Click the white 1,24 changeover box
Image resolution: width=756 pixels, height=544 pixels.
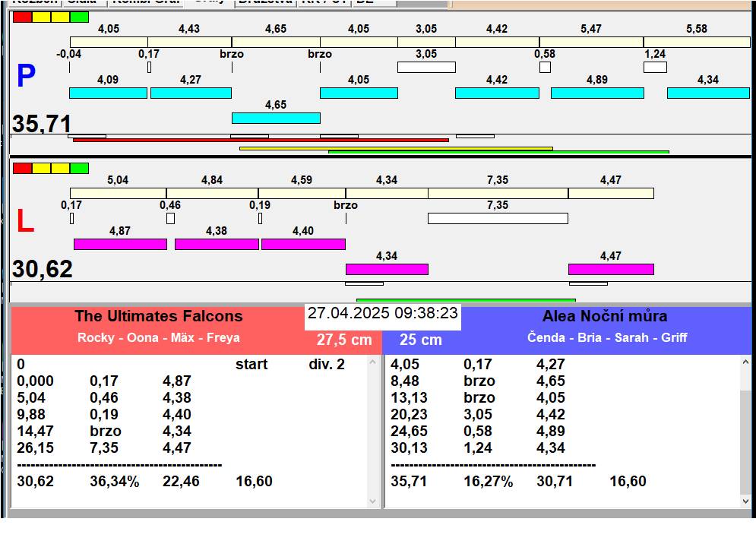655,67
